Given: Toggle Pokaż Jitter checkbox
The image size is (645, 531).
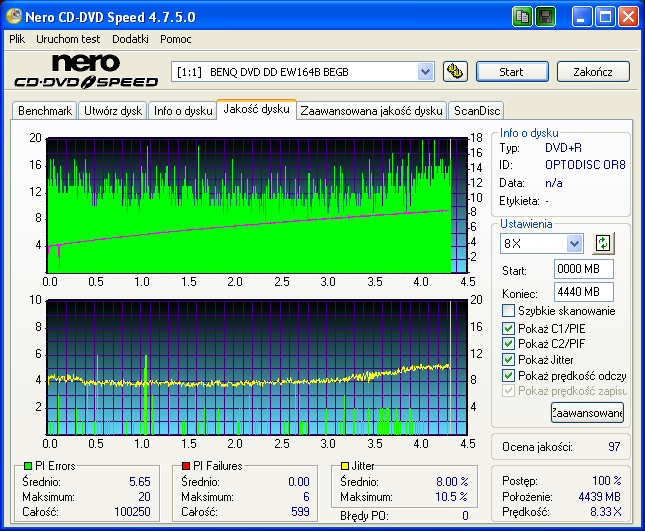Looking at the screenshot, I should click(508, 359).
